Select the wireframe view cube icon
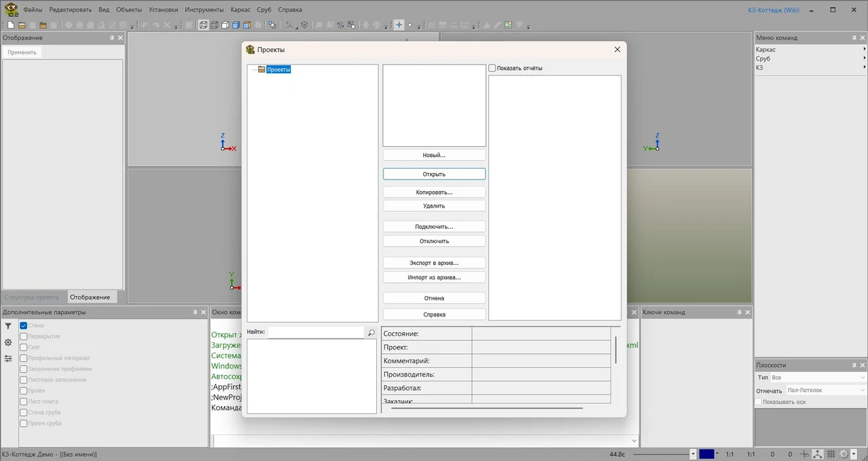The height and width of the screenshot is (461, 868). coord(203,25)
